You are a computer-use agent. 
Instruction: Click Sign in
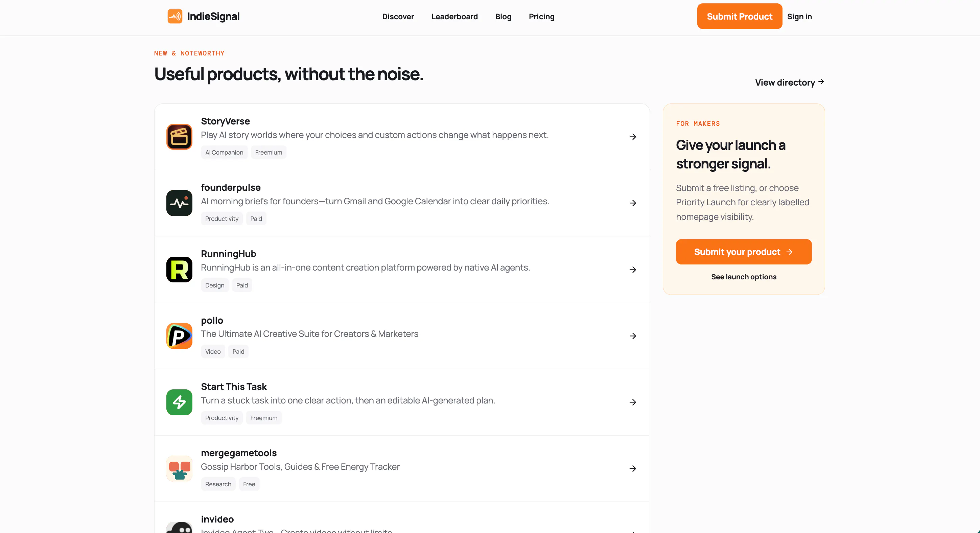799,16
